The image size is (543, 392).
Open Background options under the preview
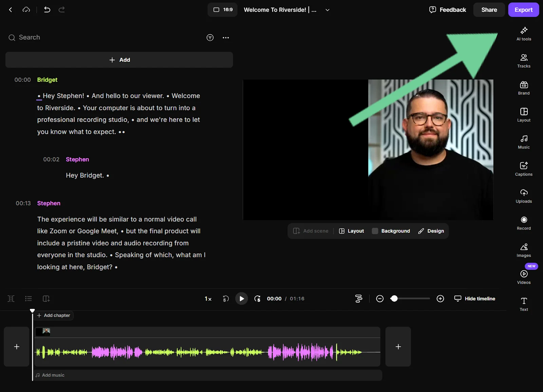(x=391, y=231)
